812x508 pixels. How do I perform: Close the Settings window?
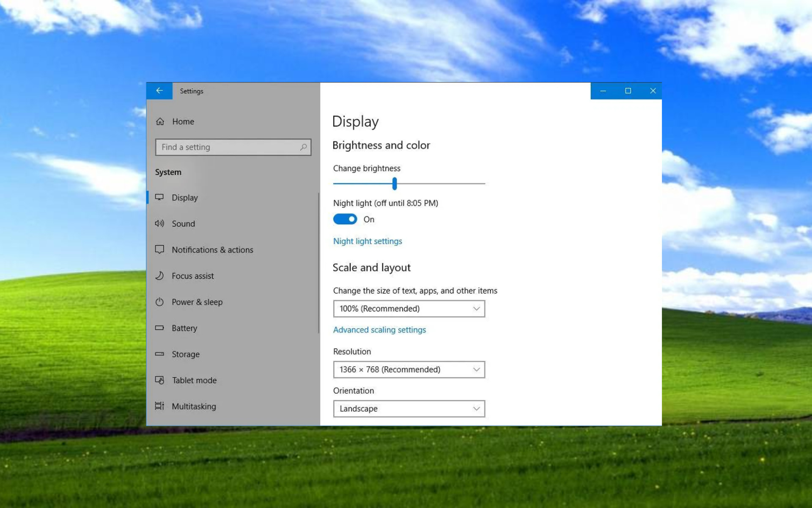[x=653, y=91]
